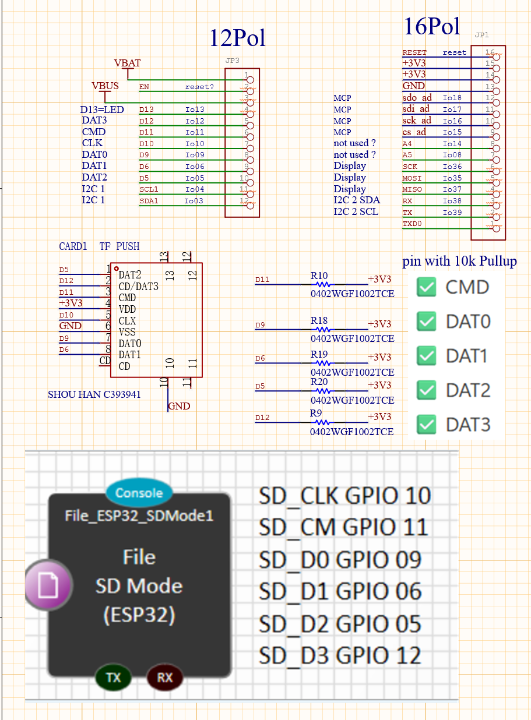This screenshot has height=720, width=531.
Task: Select resistor R10 symbol
Action: click(x=323, y=285)
